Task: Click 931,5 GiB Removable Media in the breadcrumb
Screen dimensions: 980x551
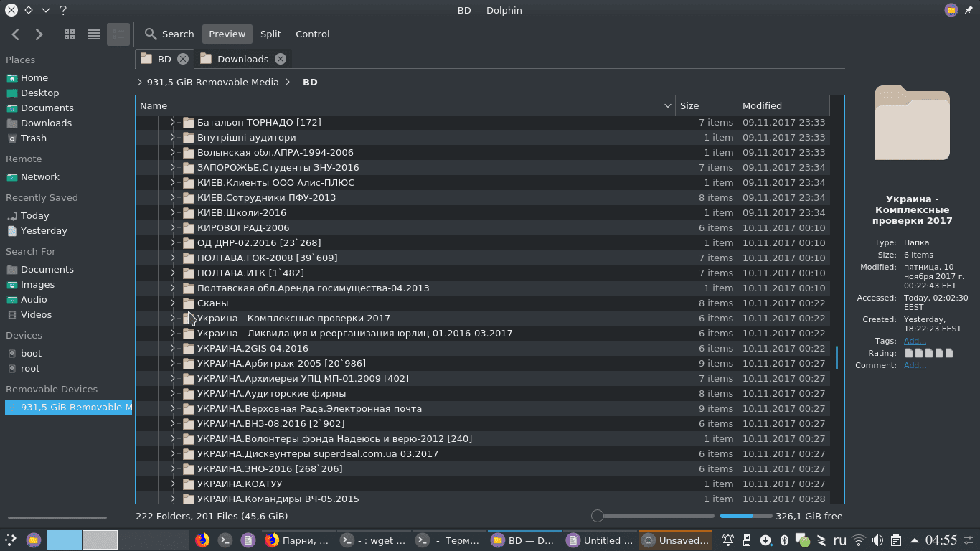Action: coord(212,82)
